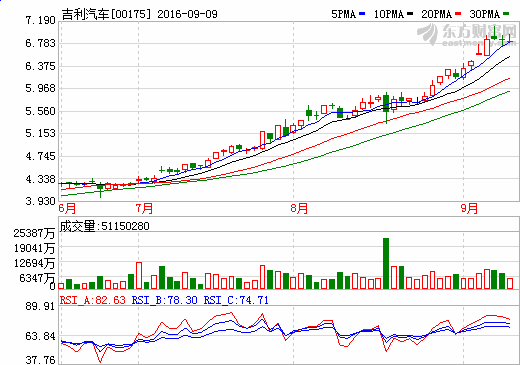Click the 20PMA legend text
520x365 pixels.
(x=437, y=14)
